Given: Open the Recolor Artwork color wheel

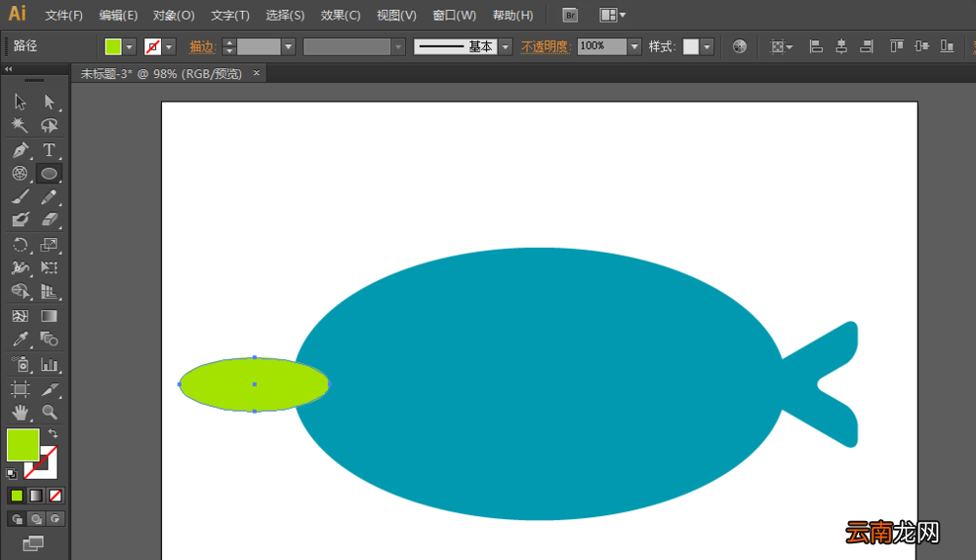Looking at the screenshot, I should 740,47.
